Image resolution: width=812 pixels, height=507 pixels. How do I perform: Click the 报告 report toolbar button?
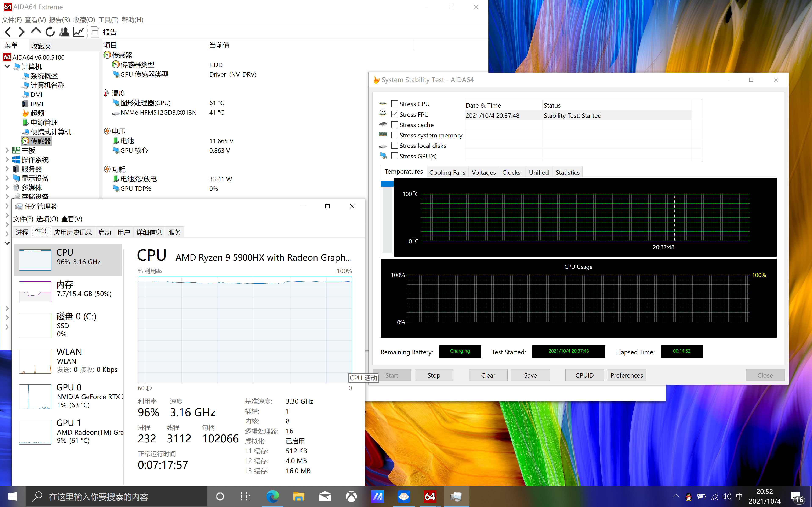104,32
